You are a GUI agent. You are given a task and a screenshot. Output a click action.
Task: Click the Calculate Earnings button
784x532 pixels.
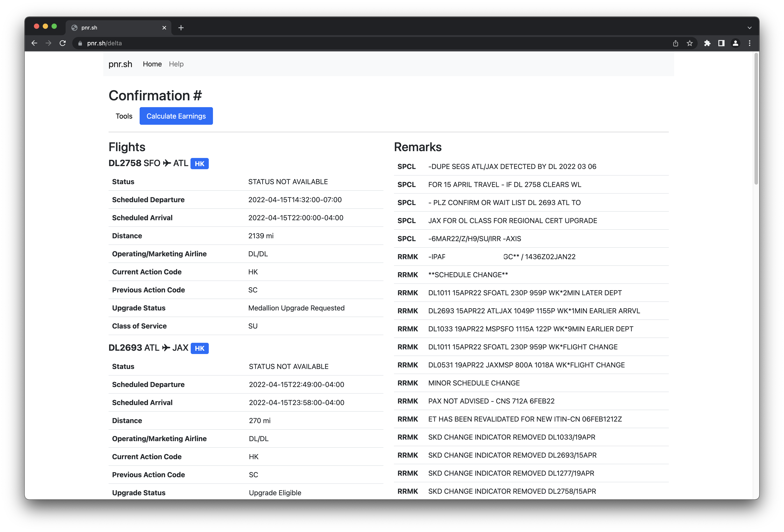coord(176,116)
